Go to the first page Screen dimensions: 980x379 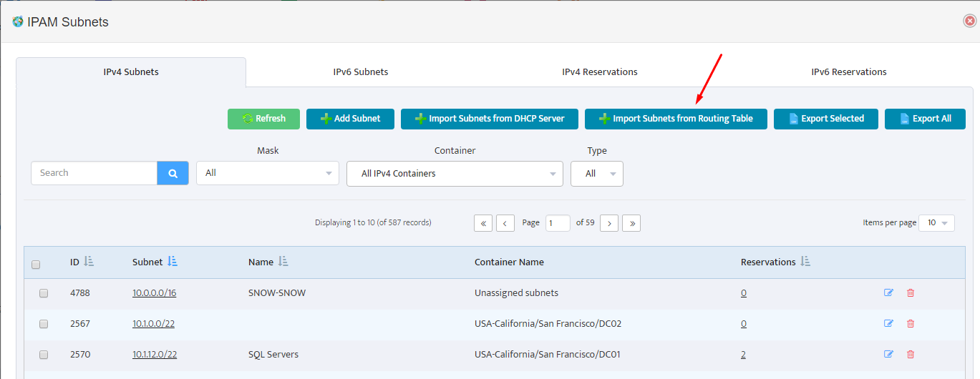(x=483, y=223)
